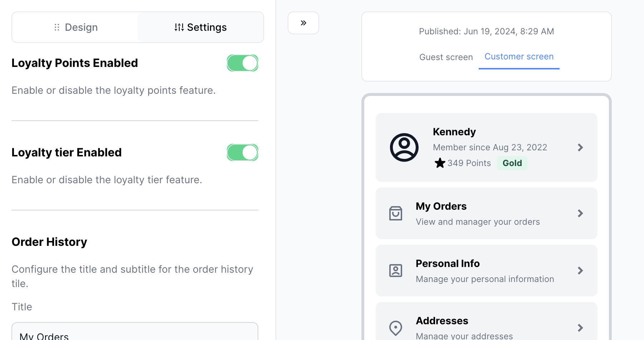This screenshot has width=644, height=340.
Task: Click the Personal Info portrait icon
Action: point(395,271)
